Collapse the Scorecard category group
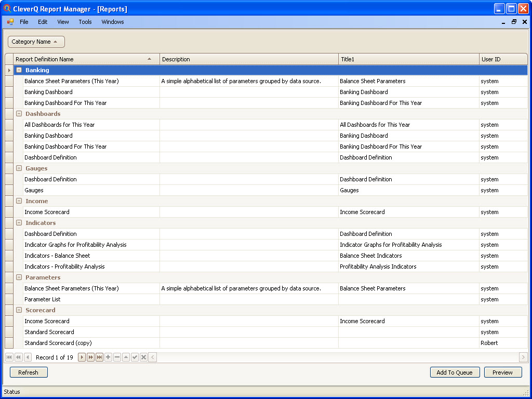 click(x=19, y=310)
